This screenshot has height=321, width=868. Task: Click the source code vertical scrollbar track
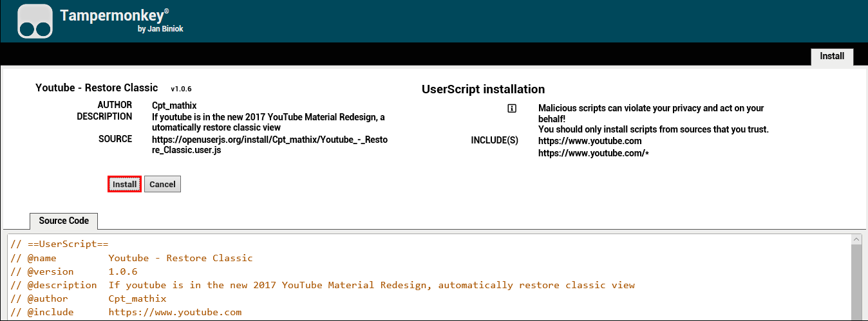pos(856,283)
